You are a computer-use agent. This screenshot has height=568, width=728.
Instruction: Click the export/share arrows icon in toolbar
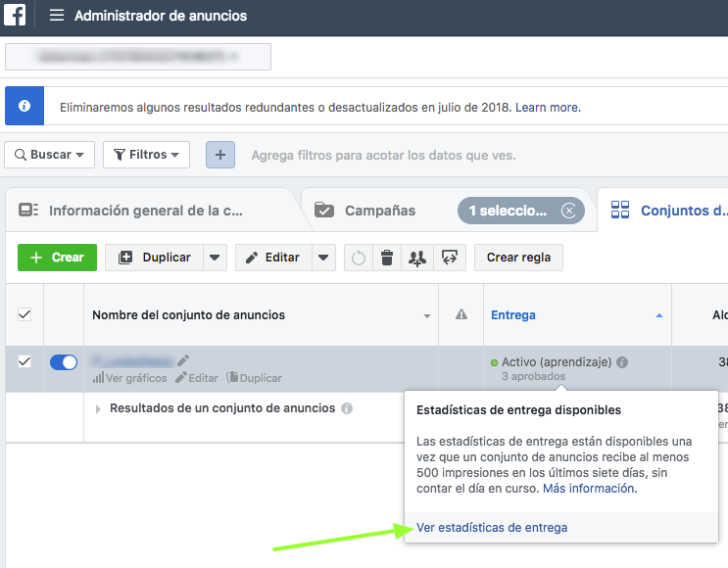click(x=450, y=258)
